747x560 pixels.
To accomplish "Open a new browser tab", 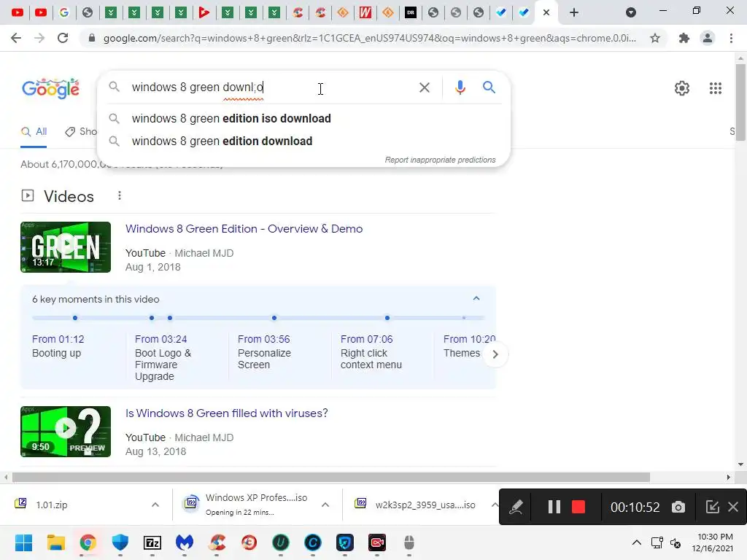I will click(574, 12).
